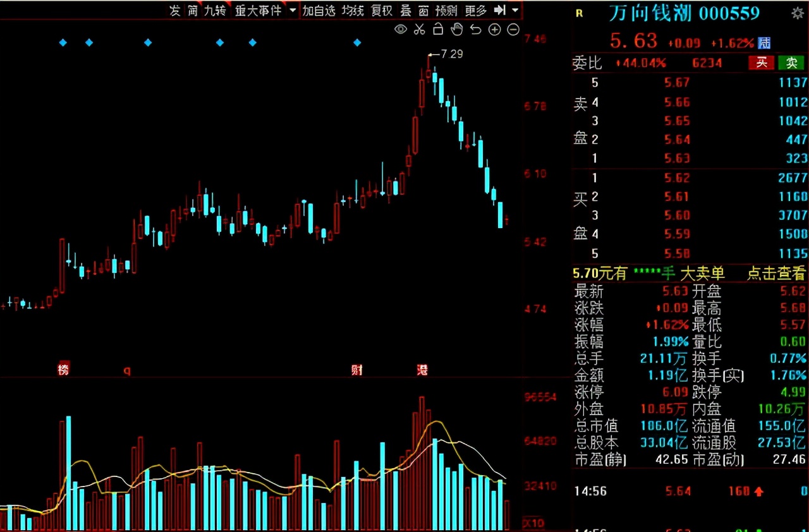Click the red 榜 event marker
Image resolution: width=809 pixels, height=532 pixels.
pyautogui.click(x=63, y=370)
